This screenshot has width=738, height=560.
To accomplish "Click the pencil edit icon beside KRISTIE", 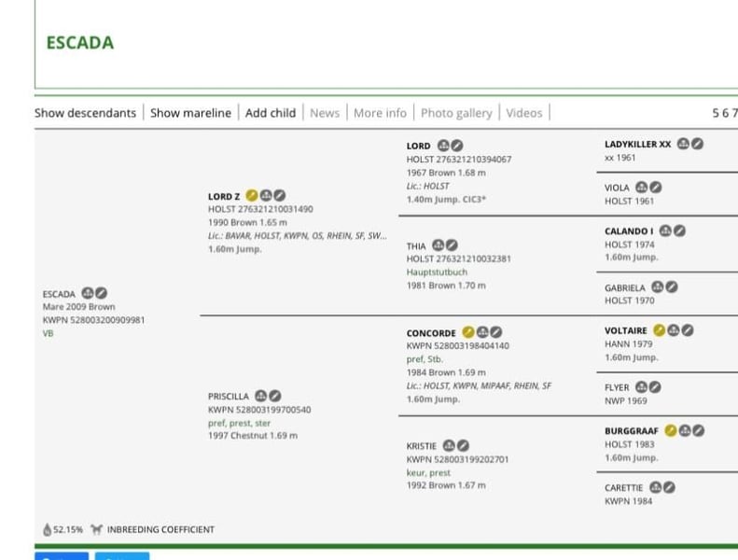I will coord(463,446).
